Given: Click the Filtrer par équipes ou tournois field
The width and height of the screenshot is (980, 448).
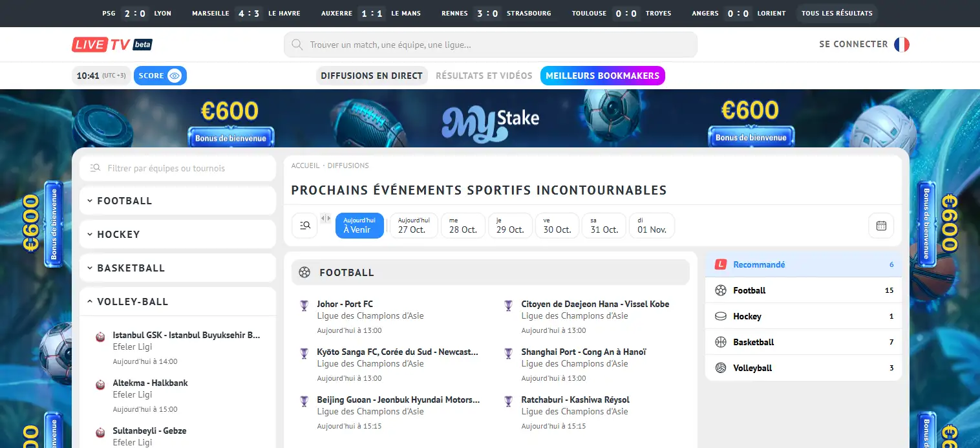Looking at the screenshot, I should click(x=178, y=168).
